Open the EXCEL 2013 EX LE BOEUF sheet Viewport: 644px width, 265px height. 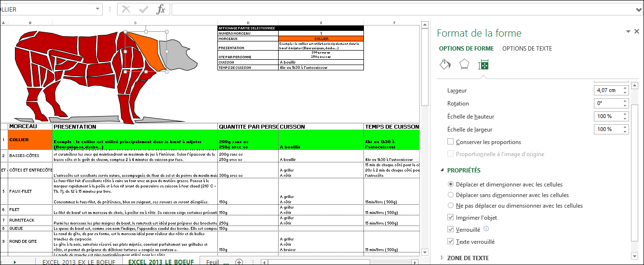(x=79, y=262)
